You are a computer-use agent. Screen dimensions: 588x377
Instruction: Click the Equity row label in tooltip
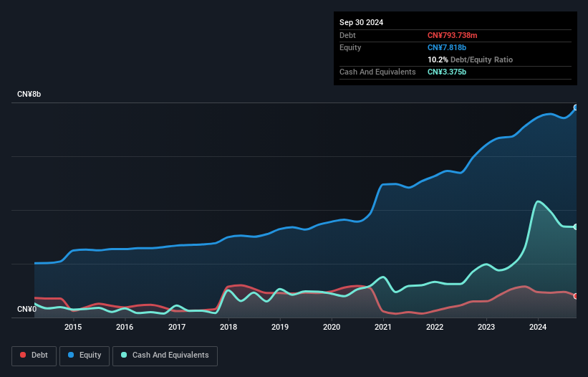[x=350, y=47]
